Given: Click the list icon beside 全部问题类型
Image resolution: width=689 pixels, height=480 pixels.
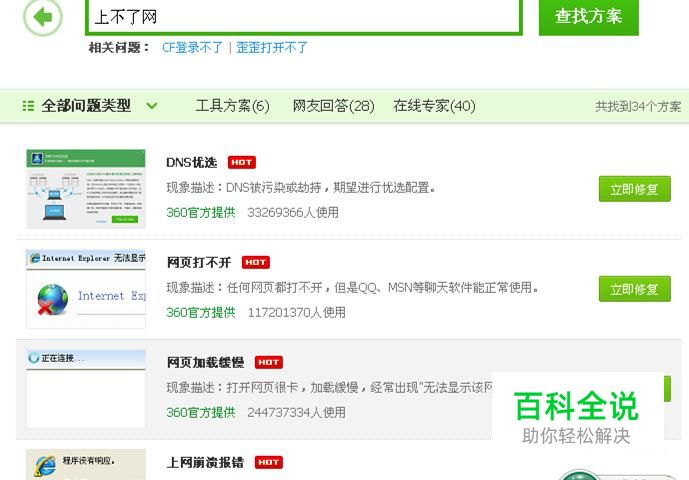Looking at the screenshot, I should (28, 106).
